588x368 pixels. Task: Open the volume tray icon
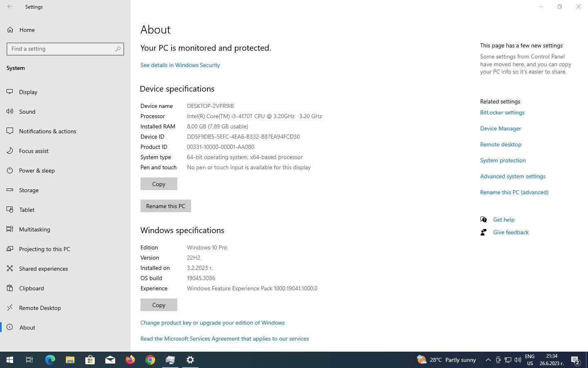coord(518,360)
